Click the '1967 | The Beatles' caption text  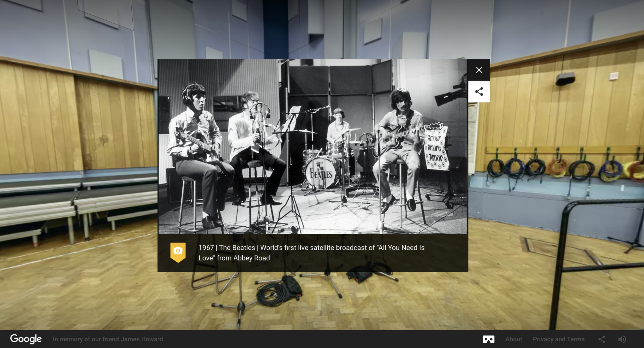click(x=311, y=253)
